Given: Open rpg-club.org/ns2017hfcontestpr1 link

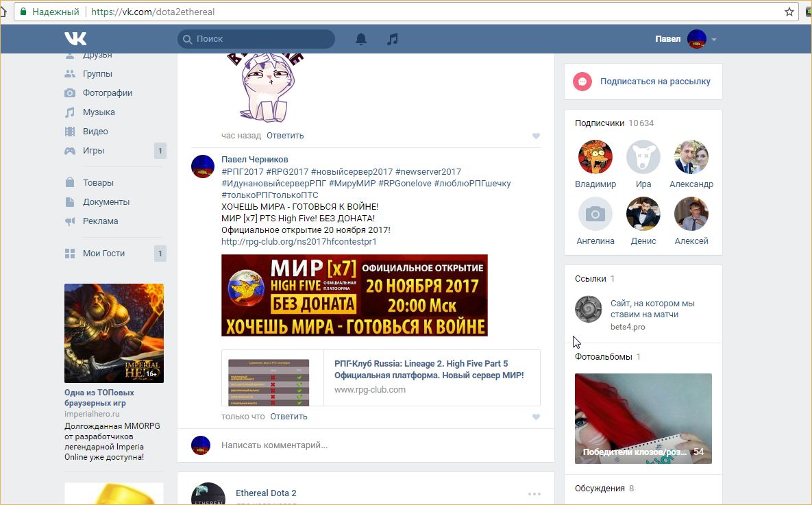Looking at the screenshot, I should coord(299,241).
